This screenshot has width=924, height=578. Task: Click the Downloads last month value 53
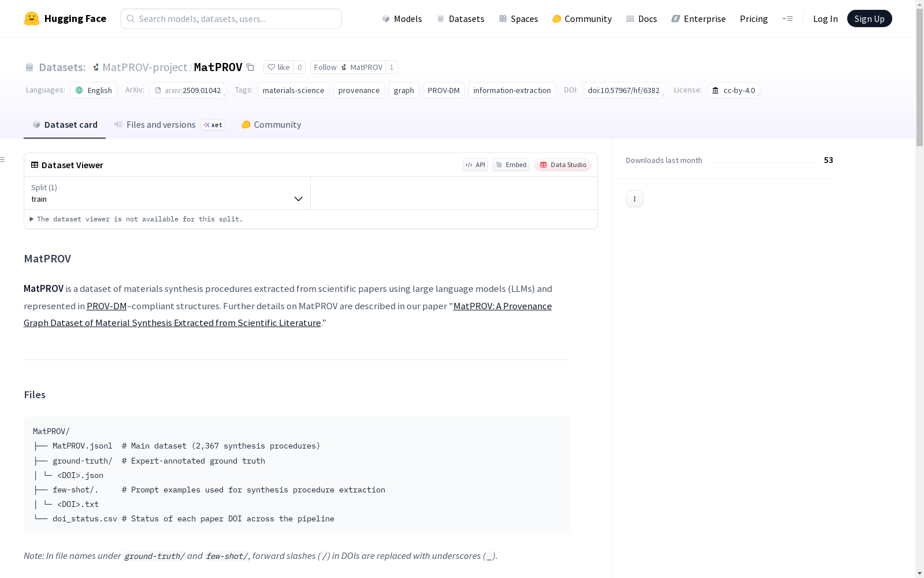[828, 160]
